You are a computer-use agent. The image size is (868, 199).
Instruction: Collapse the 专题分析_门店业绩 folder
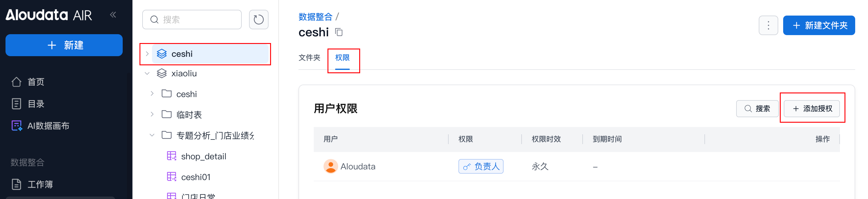pyautogui.click(x=152, y=135)
